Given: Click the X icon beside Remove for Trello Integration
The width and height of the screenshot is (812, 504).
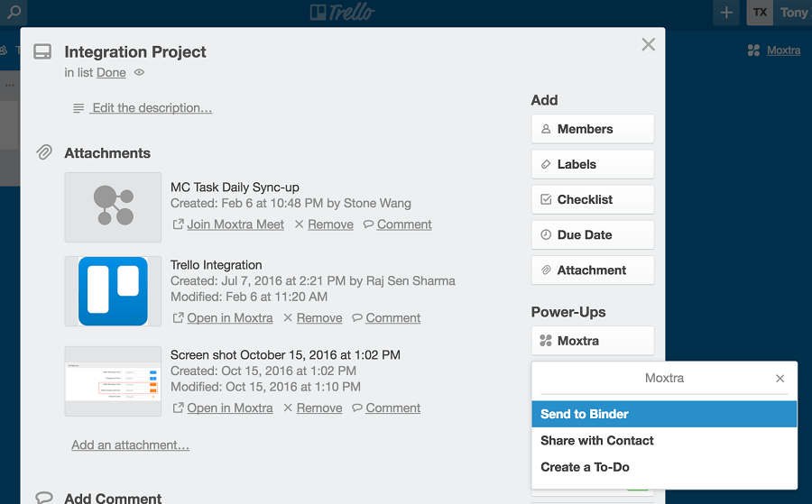Looking at the screenshot, I should (x=288, y=317).
